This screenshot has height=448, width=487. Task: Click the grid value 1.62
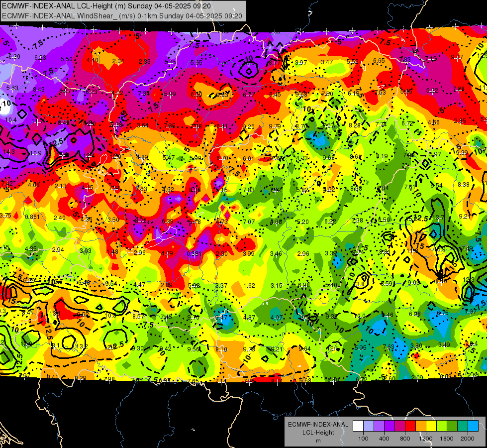click(249, 285)
